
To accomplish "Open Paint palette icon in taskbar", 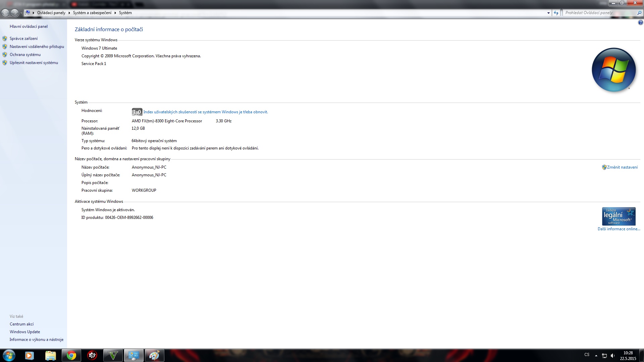I will click(x=154, y=355).
